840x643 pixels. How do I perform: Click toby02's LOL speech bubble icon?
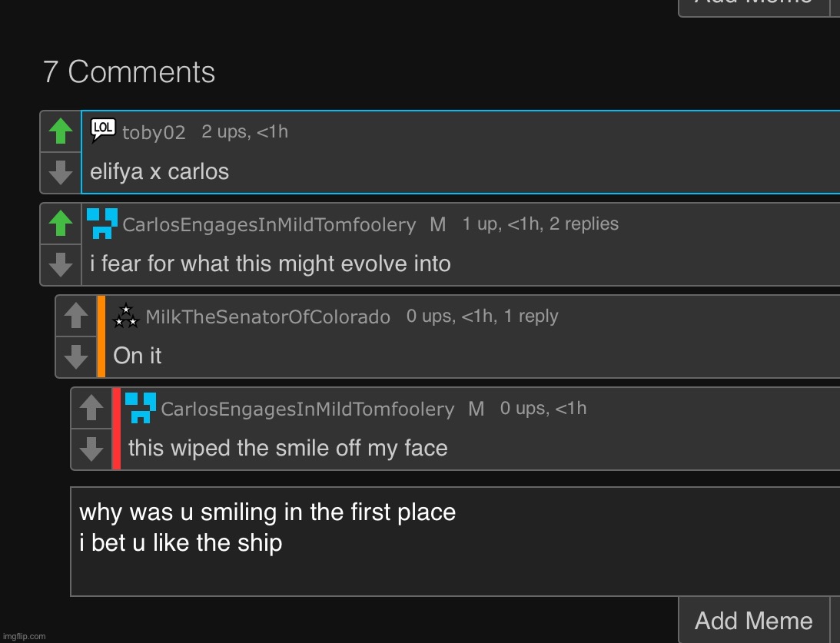point(103,130)
